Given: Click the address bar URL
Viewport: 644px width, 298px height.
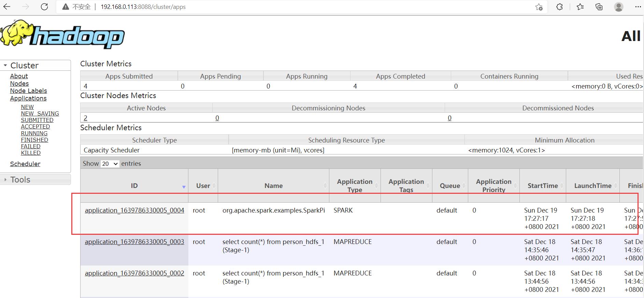Looking at the screenshot, I should [143, 7].
